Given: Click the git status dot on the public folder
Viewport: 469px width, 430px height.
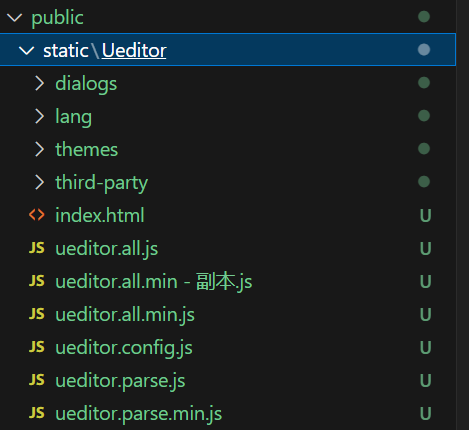Looking at the screenshot, I should point(424,17).
